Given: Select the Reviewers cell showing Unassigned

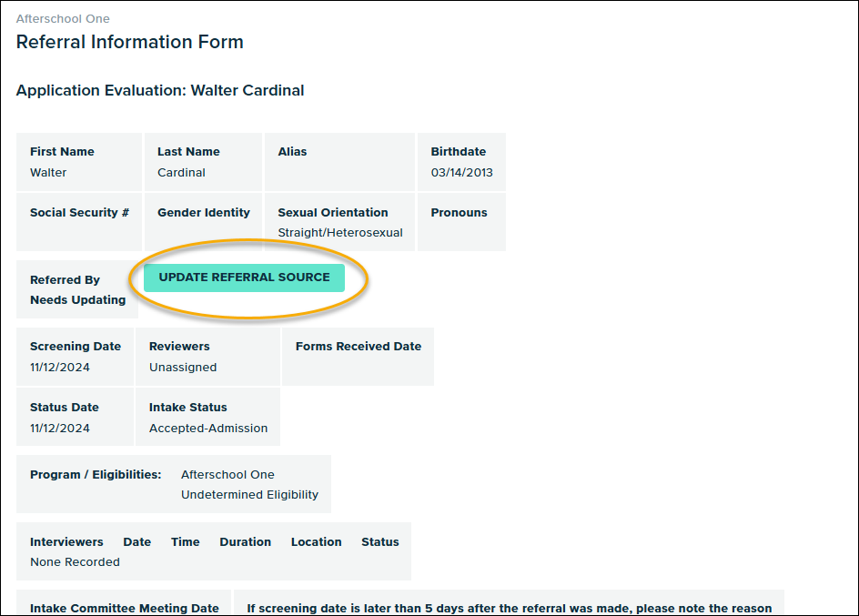Looking at the screenshot, I should (x=207, y=357).
